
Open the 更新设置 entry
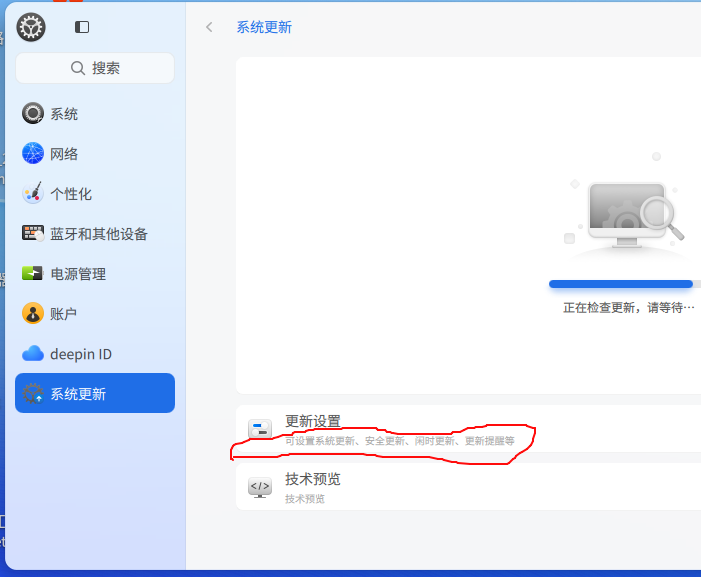coord(469,429)
